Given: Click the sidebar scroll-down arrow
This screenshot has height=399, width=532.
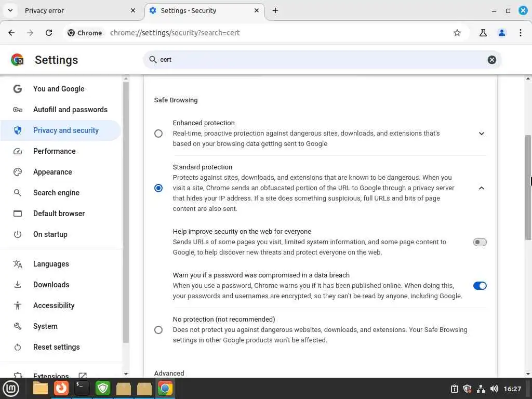Looking at the screenshot, I should click(126, 374).
